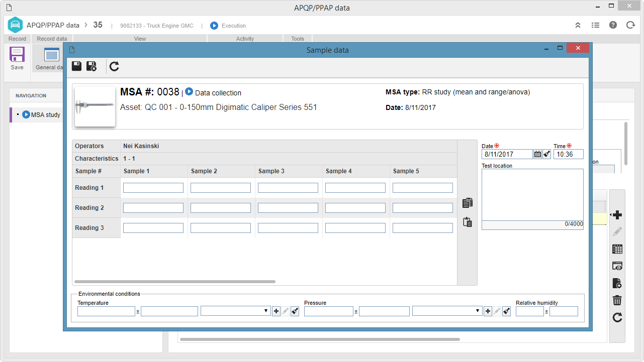This screenshot has height=362, width=644.
Task: Click the horizontal scrollbar under readings table
Action: pyautogui.click(x=175, y=282)
